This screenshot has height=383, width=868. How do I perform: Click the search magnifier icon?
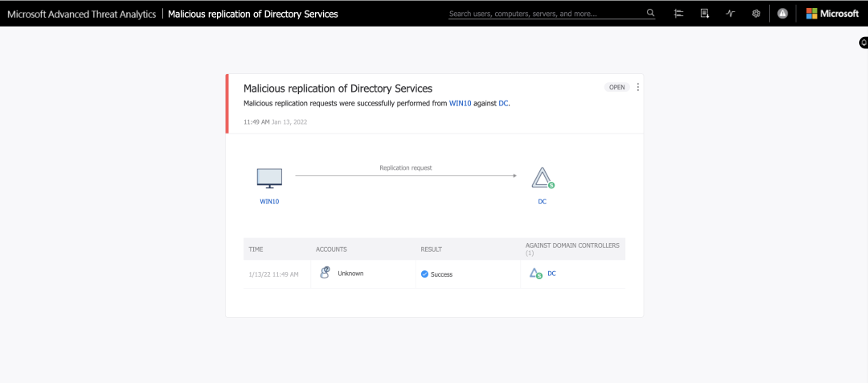click(650, 13)
